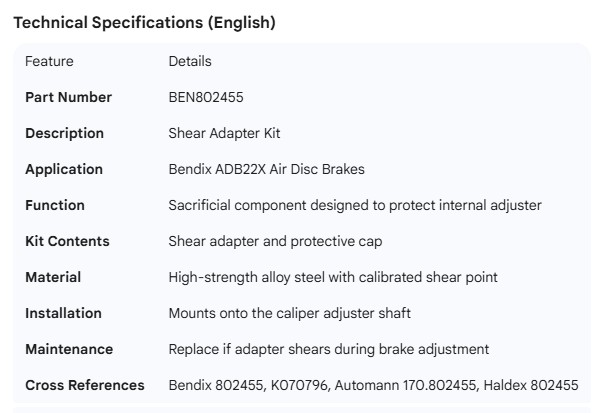The width and height of the screenshot is (600, 413).
Task: Click the Technical Specifications (English) heading
Action: (x=143, y=22)
